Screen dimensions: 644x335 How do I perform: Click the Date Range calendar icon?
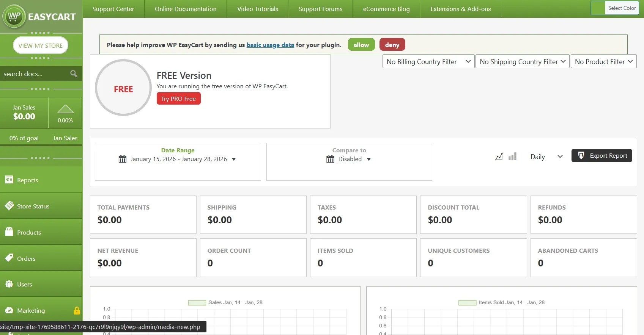tap(123, 159)
